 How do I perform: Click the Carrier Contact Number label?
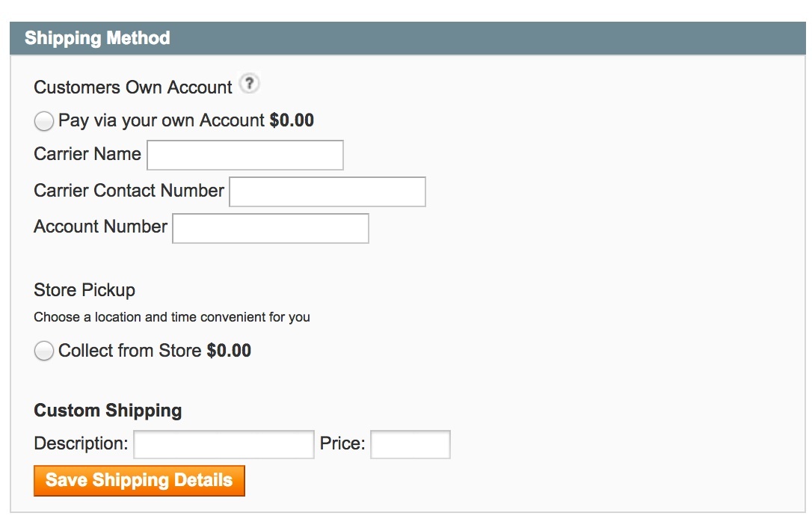pos(129,191)
